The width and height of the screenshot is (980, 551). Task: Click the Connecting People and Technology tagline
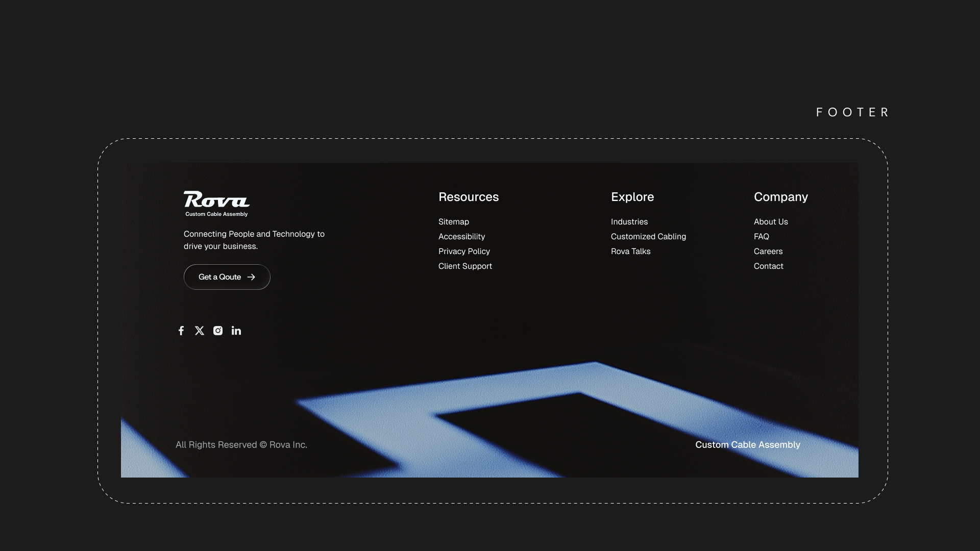(x=254, y=240)
